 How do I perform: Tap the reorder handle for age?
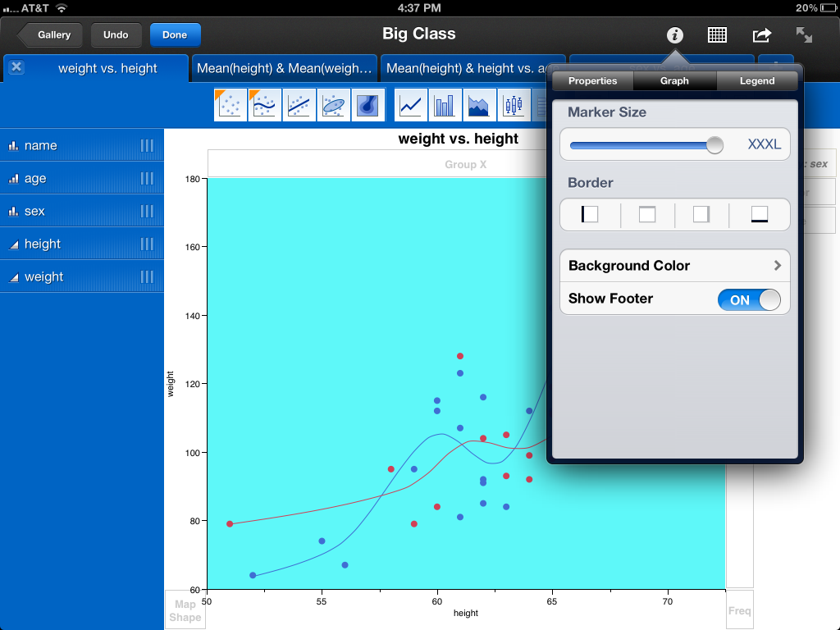[147, 178]
